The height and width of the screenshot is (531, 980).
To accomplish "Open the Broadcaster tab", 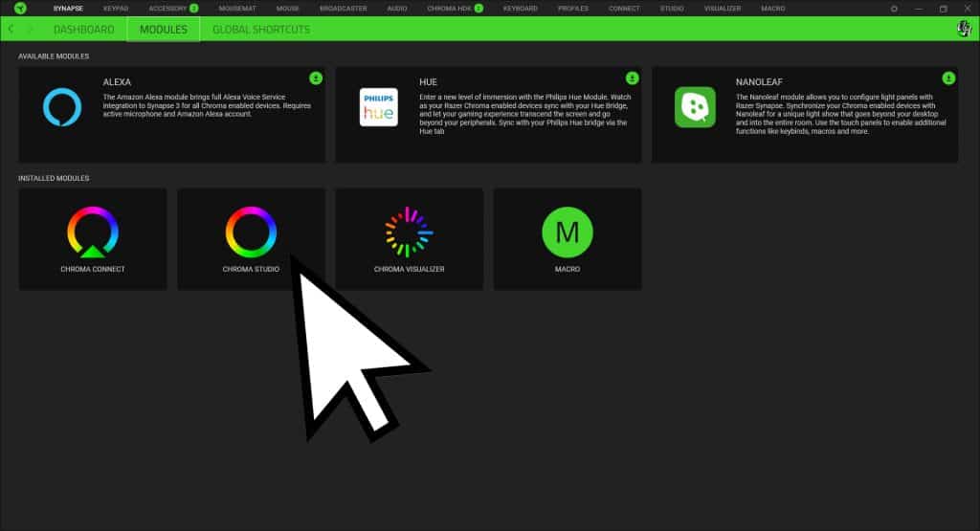I will point(344,9).
